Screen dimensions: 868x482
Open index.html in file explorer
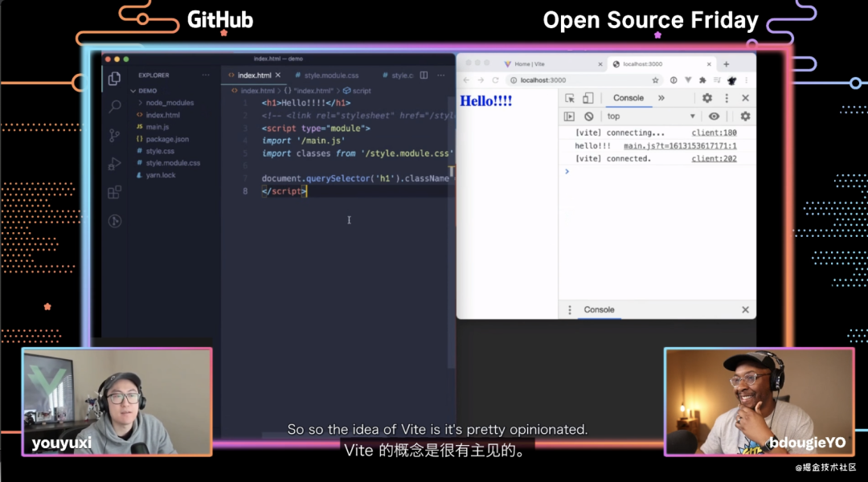162,115
